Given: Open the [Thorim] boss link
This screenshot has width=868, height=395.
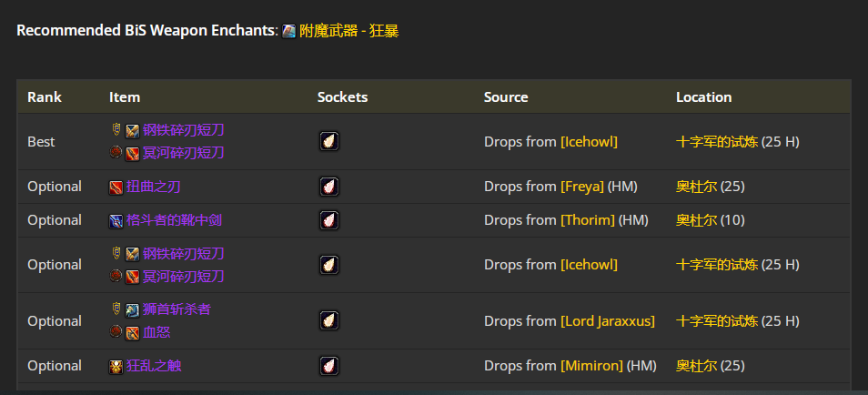Looking at the screenshot, I should point(588,220).
